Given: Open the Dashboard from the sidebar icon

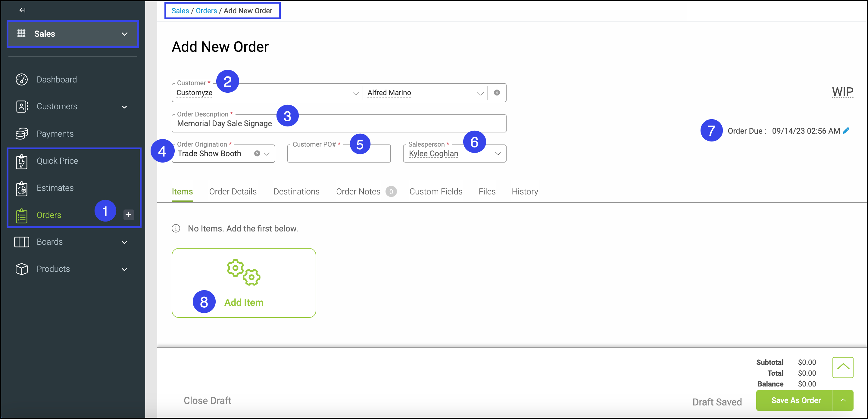Looking at the screenshot, I should click(x=22, y=79).
